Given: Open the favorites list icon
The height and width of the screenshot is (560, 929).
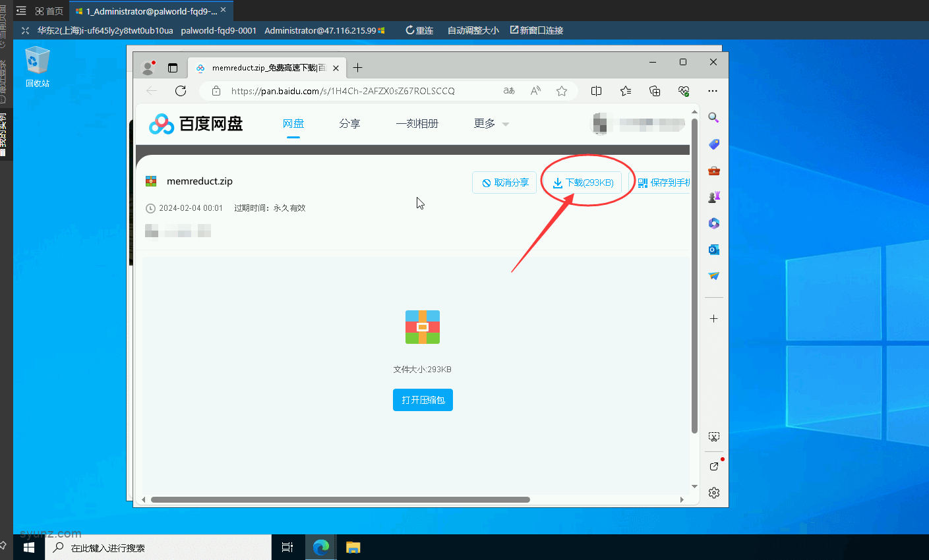Looking at the screenshot, I should (626, 91).
